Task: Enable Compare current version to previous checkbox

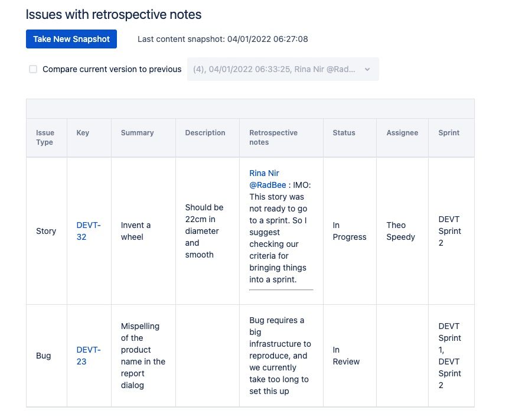Action: tap(33, 69)
